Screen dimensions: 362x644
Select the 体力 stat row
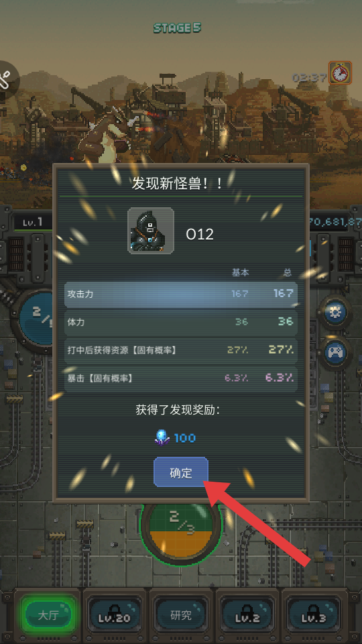coord(181,322)
